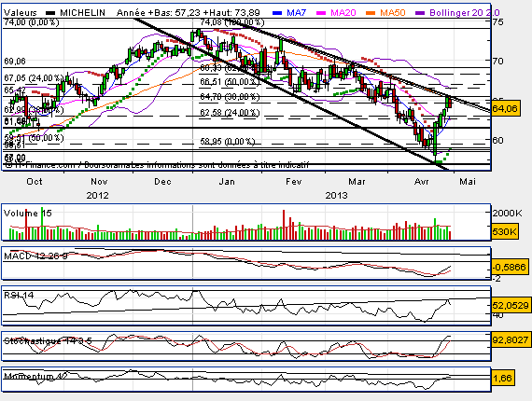Click the 'Dec' month label on axis
The height and width of the screenshot is (401, 532).
162,182
